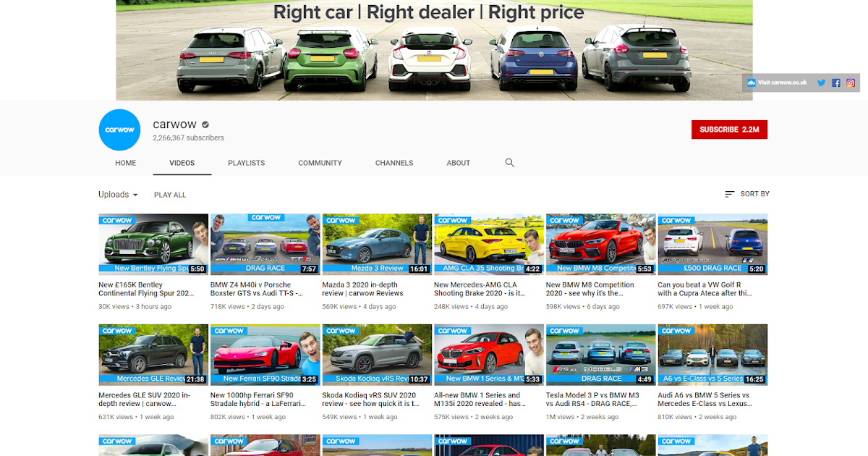Open the Bentley Flying Spur video thumbnail
868x456 pixels.
153,244
